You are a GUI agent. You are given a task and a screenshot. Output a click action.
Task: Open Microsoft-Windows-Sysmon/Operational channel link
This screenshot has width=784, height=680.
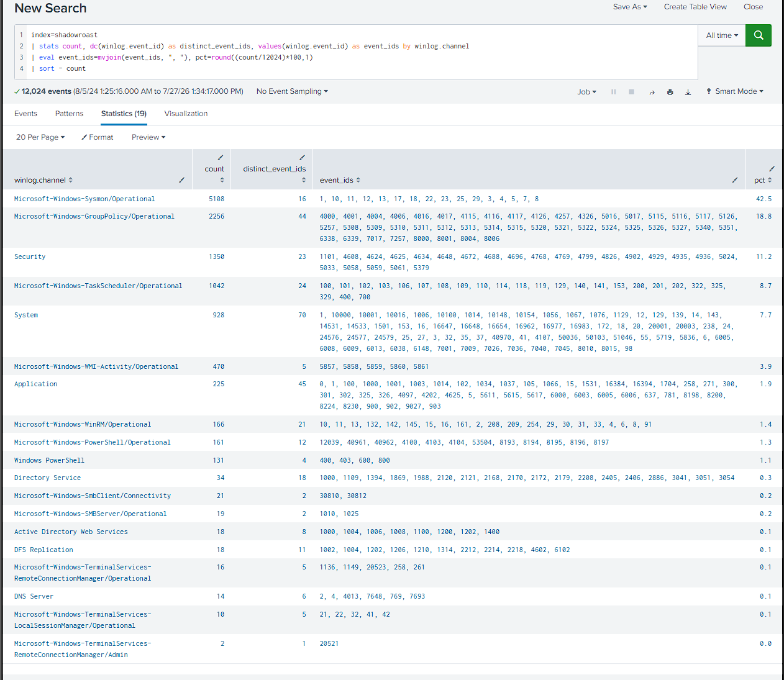coord(84,199)
